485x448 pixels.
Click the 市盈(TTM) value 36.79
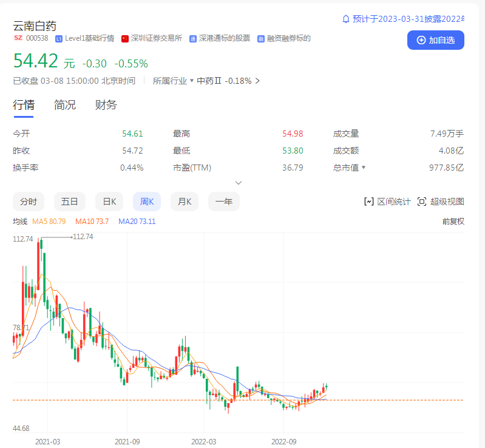point(293,168)
